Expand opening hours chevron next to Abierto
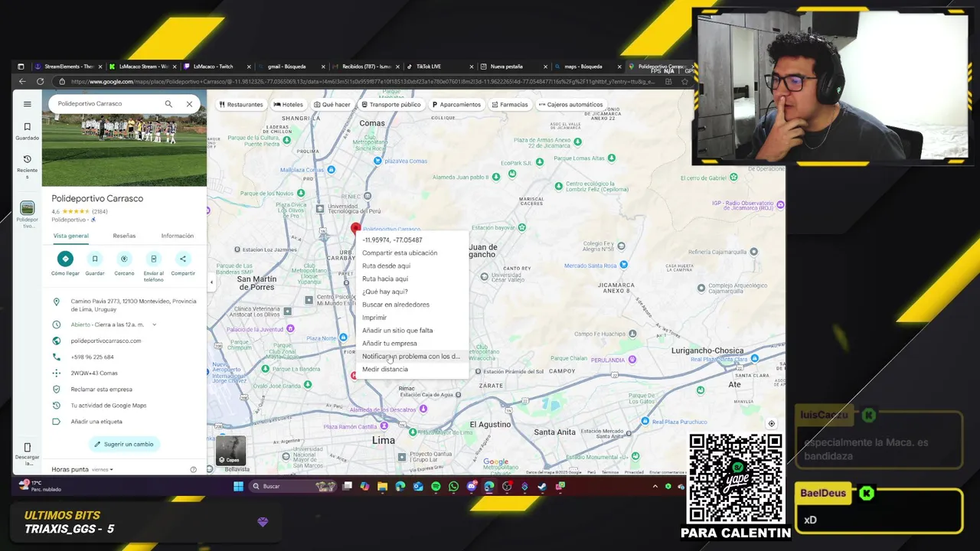The width and height of the screenshot is (980, 551). (x=154, y=324)
